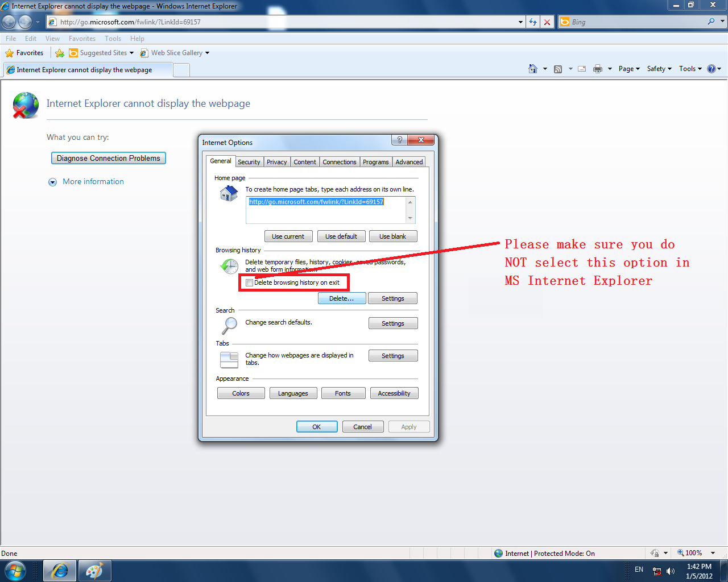Image resolution: width=728 pixels, height=582 pixels.
Task: Click Search section Settings button
Action: [393, 323]
